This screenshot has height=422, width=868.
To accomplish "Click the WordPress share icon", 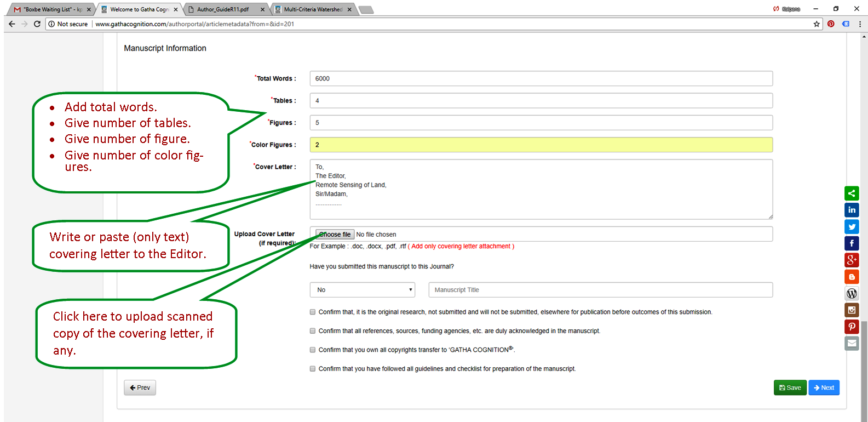I will 852,293.
